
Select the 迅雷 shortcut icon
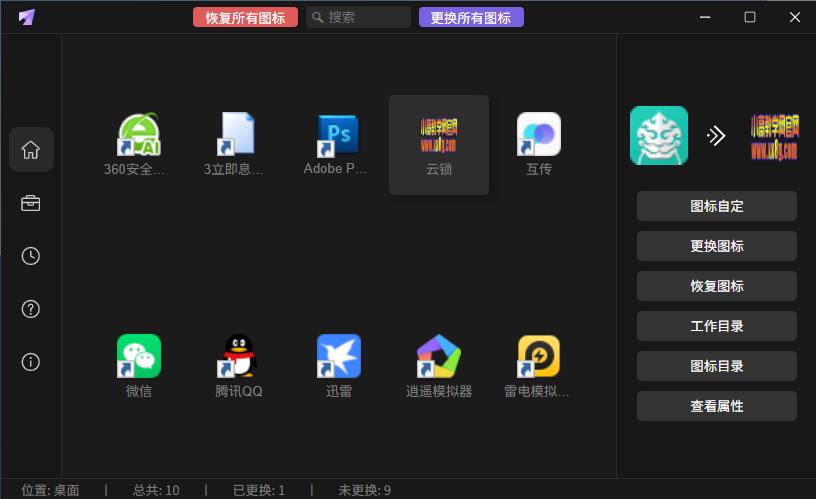339,357
